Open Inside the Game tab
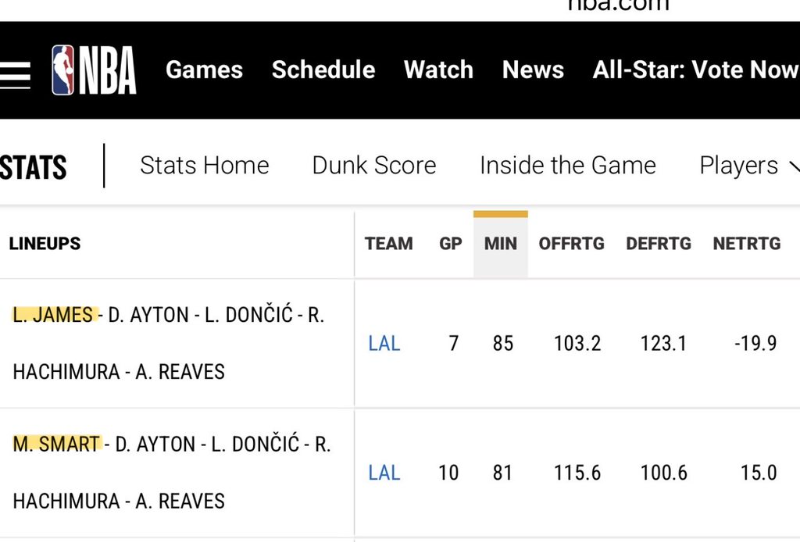The image size is (800, 542). pos(568,165)
